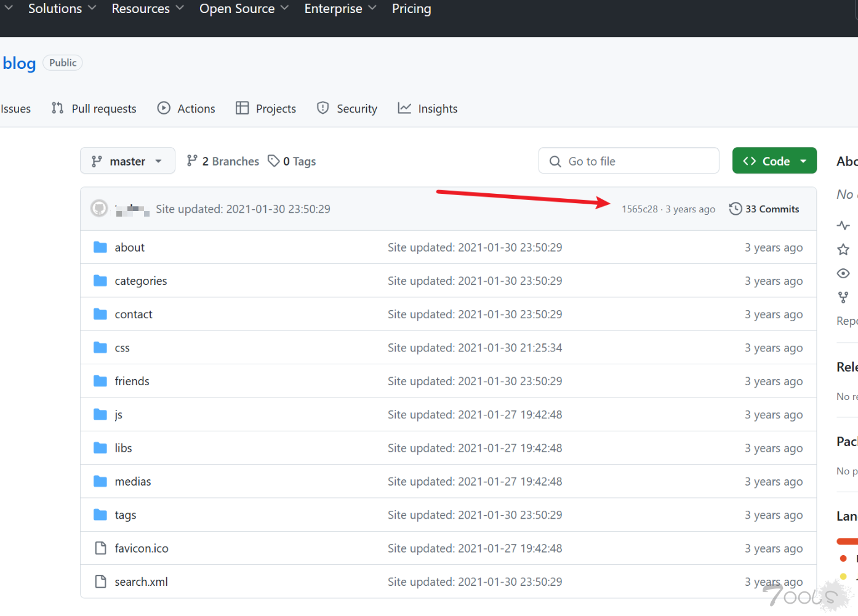Click the friends folder icon
Image resolution: width=858 pixels, height=616 pixels.
point(100,381)
